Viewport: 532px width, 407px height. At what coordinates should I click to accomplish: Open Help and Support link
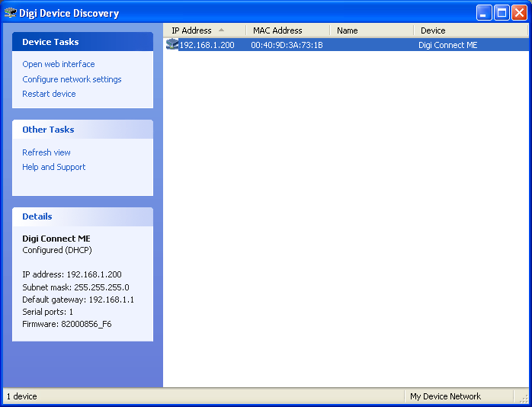(x=53, y=167)
